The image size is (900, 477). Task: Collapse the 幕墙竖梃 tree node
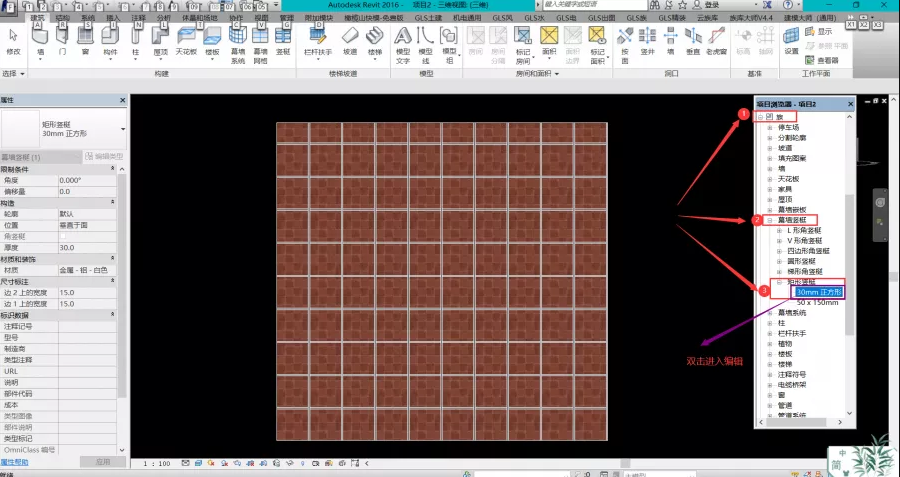pos(770,220)
